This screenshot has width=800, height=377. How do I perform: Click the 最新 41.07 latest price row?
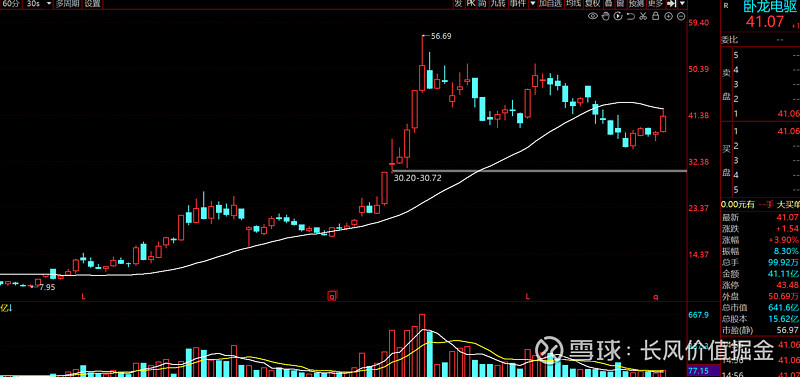coord(760,217)
